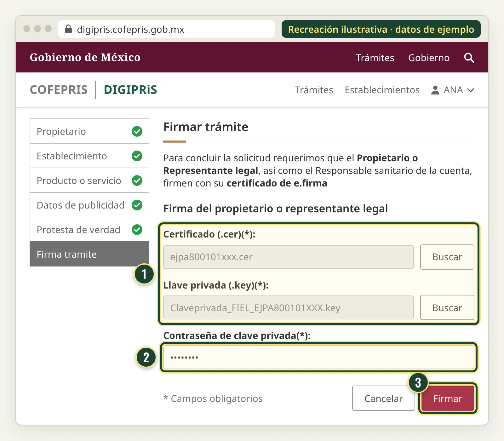Click the 'Firmar trámite' heading

click(x=206, y=127)
